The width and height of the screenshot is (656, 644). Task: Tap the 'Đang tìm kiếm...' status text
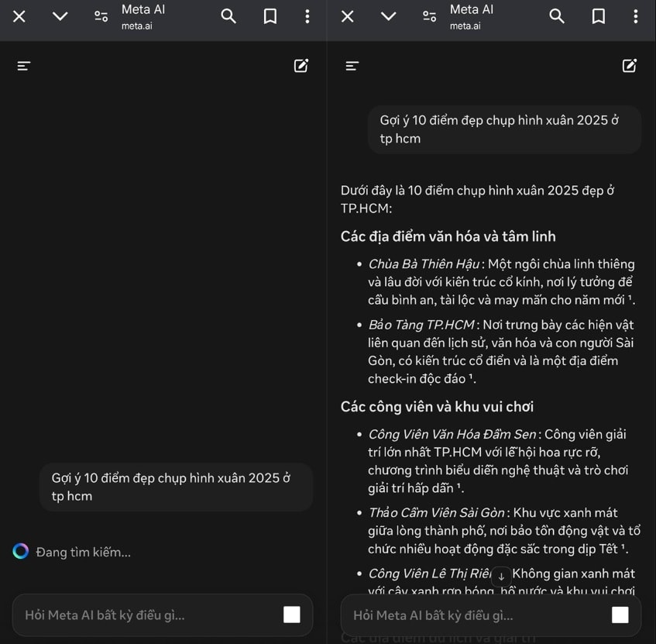click(x=83, y=553)
